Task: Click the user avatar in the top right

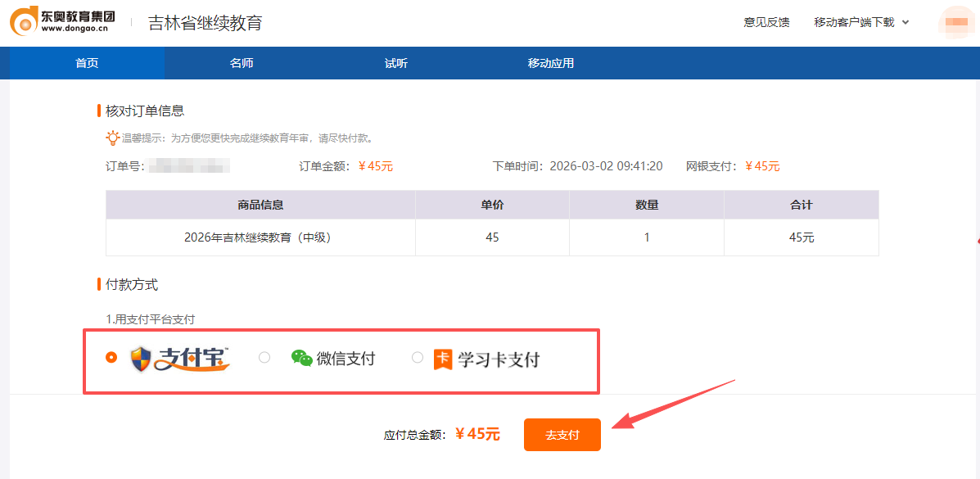Action: (955, 23)
